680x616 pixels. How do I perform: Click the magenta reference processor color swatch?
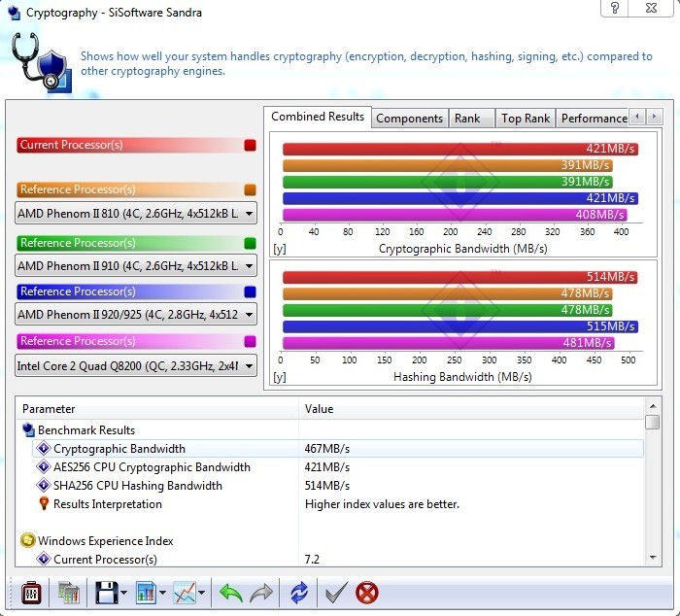point(251,341)
